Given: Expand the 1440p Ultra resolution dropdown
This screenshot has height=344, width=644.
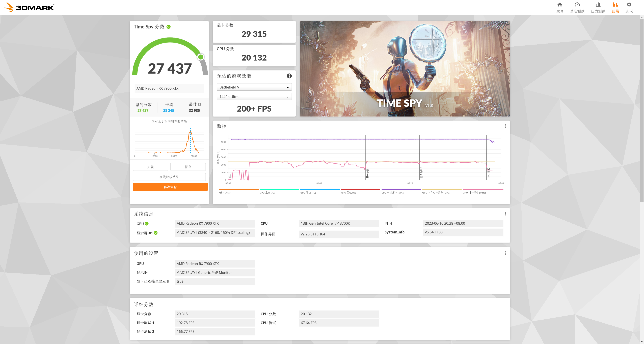Looking at the screenshot, I should pyautogui.click(x=254, y=97).
